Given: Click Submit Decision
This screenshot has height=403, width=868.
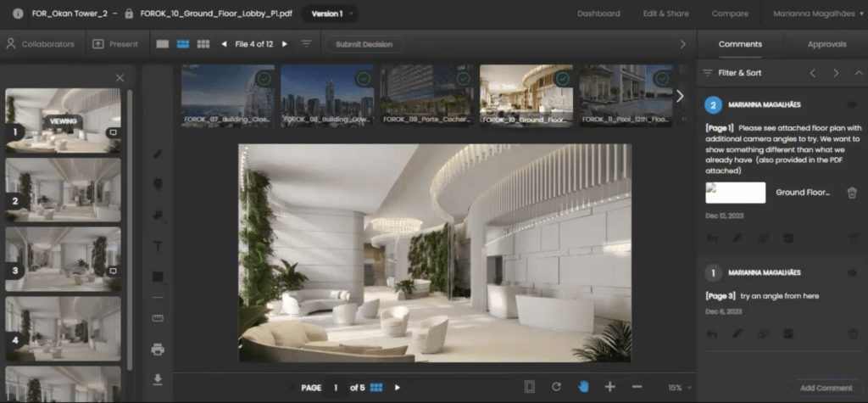Looking at the screenshot, I should tap(364, 44).
